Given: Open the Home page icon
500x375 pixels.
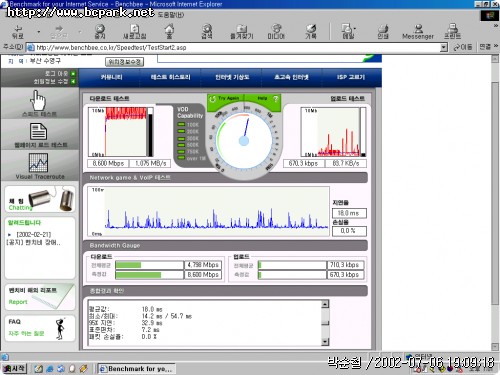Looking at the screenshot, I should 169,32.
